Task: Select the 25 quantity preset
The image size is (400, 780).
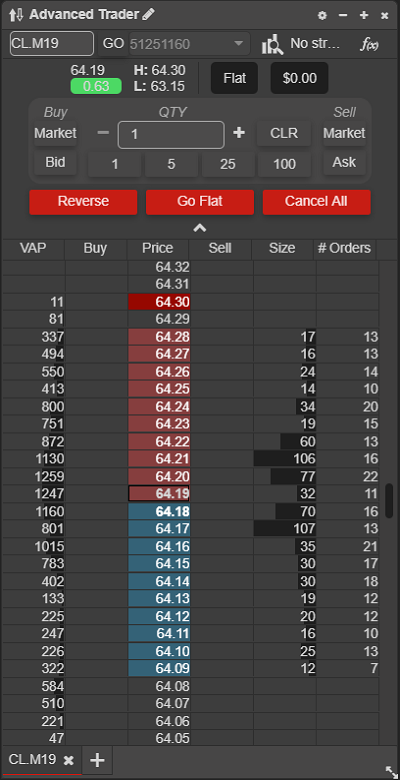Action: tap(228, 164)
